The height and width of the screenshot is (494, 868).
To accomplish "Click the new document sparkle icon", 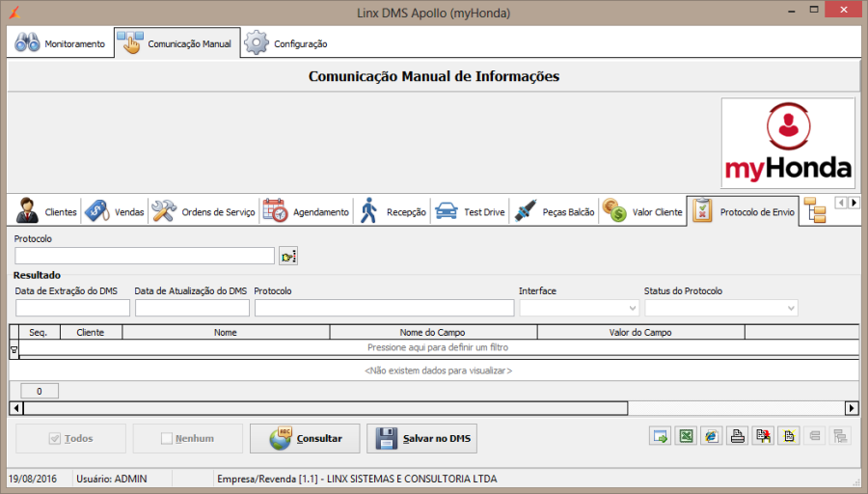I will tap(789, 436).
